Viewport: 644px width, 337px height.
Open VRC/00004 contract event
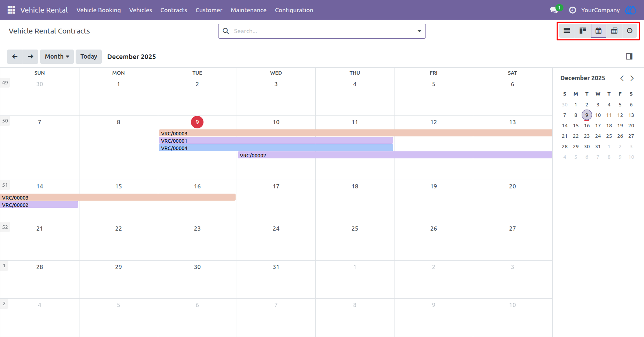tap(276, 148)
